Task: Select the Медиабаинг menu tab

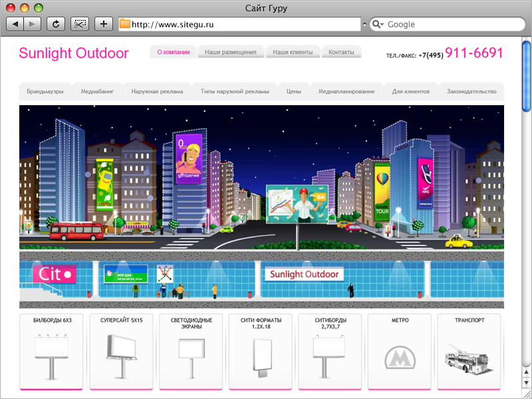Action: pos(97,91)
